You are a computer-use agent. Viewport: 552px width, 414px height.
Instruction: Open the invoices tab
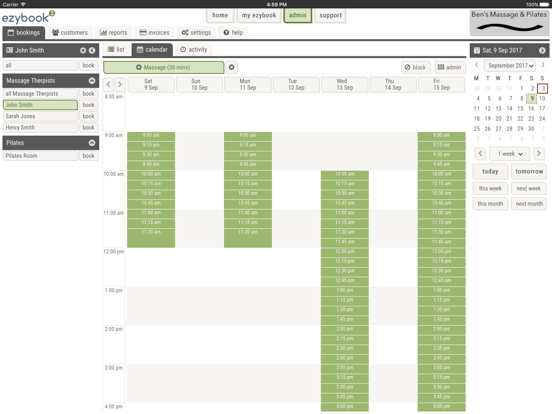coord(154,33)
